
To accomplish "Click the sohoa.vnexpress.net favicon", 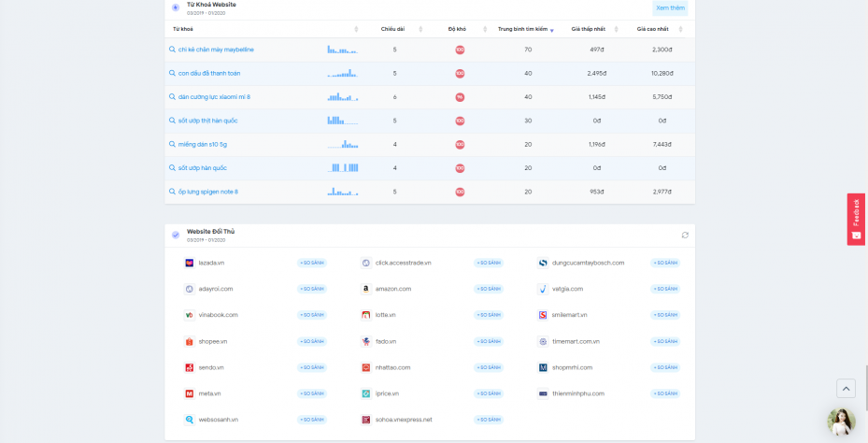I will pyautogui.click(x=366, y=420).
